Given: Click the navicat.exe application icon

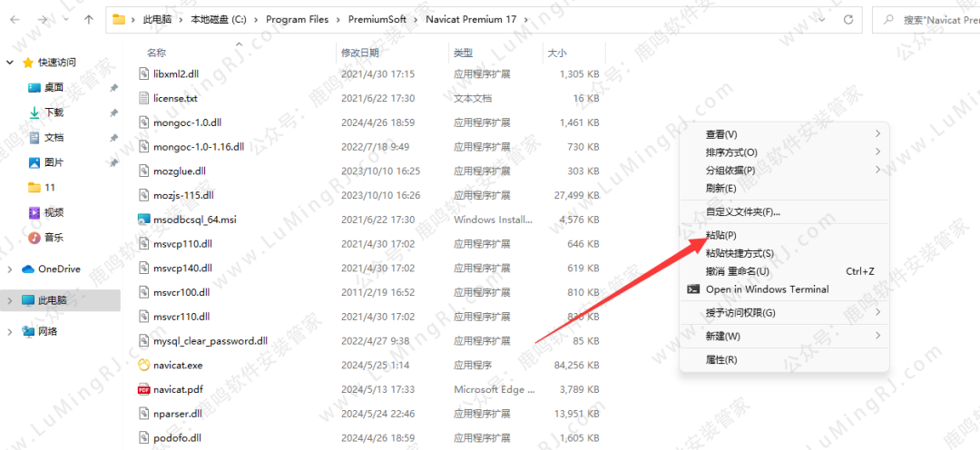Looking at the screenshot, I should [x=143, y=365].
